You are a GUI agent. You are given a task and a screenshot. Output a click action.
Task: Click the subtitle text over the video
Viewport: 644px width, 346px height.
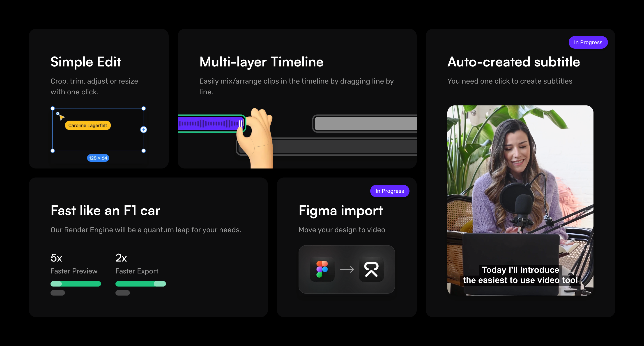coord(520,275)
